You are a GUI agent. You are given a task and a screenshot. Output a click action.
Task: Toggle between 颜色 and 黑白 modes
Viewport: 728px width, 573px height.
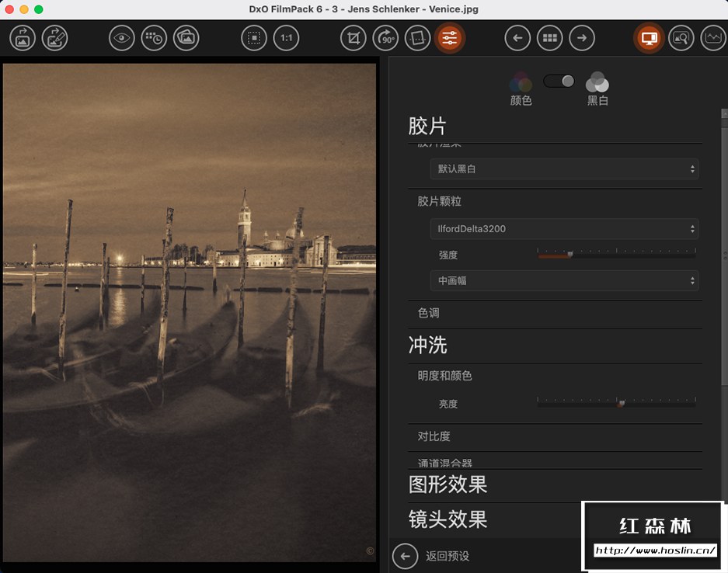click(x=559, y=80)
